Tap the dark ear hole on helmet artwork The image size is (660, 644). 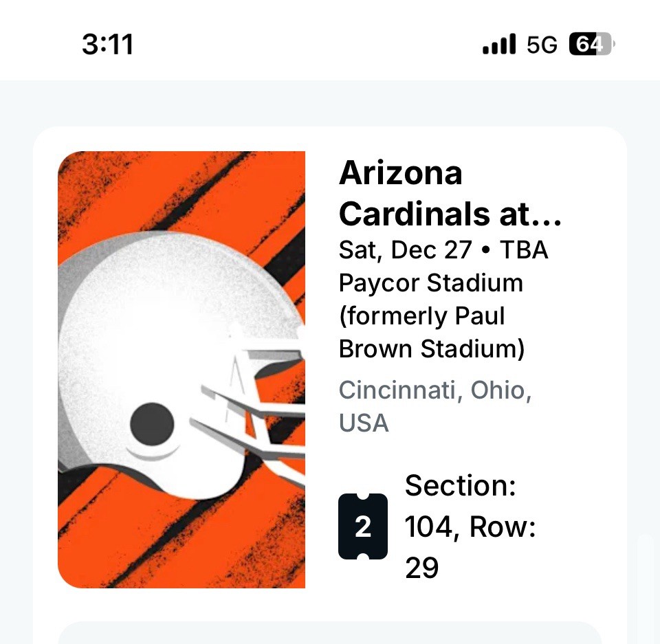[152, 424]
